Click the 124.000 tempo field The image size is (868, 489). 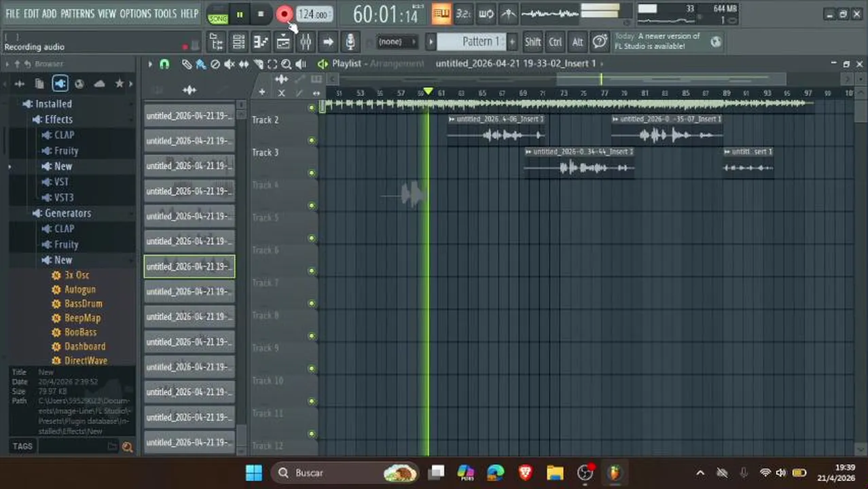314,14
